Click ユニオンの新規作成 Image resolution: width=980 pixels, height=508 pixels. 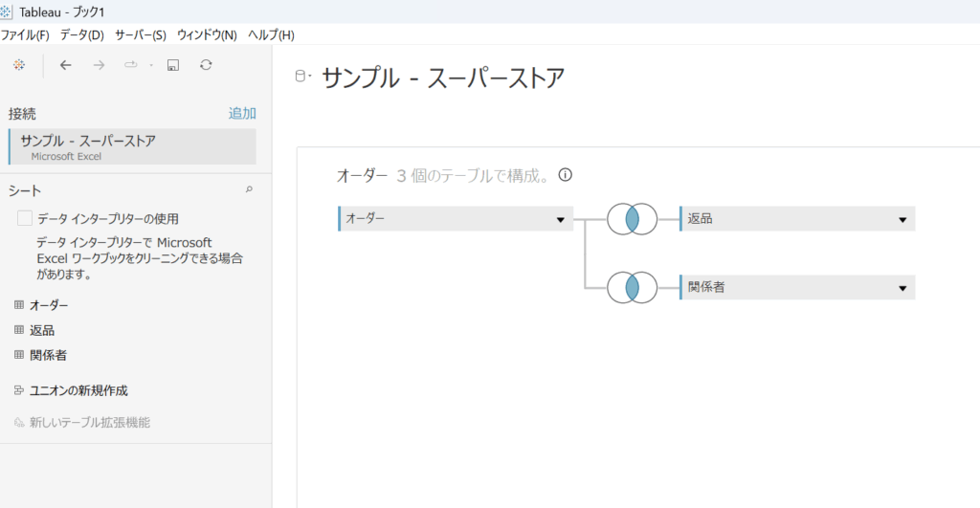click(x=78, y=390)
